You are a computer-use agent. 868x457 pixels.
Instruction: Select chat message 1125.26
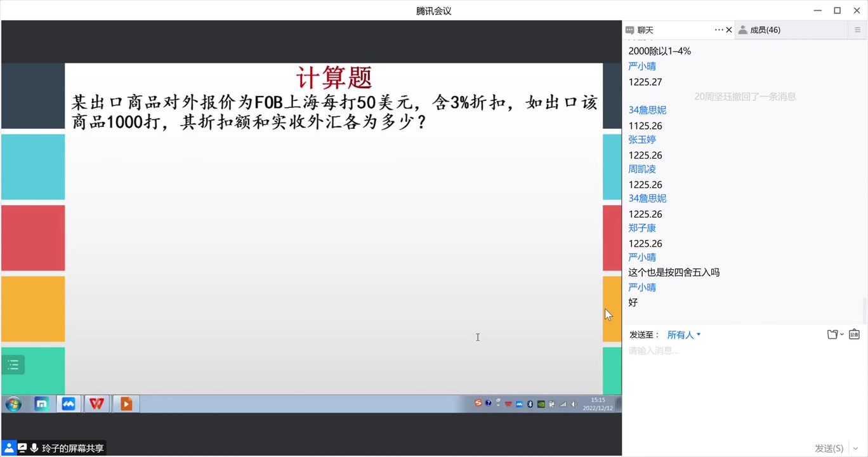point(645,126)
